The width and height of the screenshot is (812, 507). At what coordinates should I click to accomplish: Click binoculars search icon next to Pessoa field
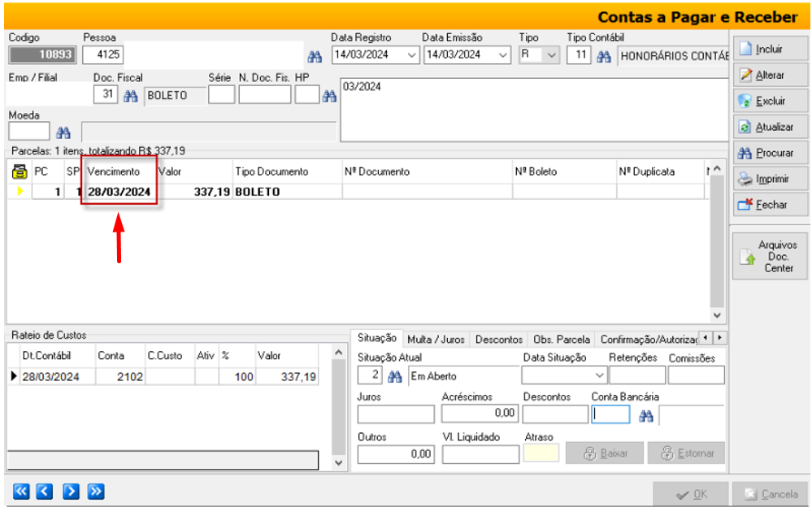315,56
